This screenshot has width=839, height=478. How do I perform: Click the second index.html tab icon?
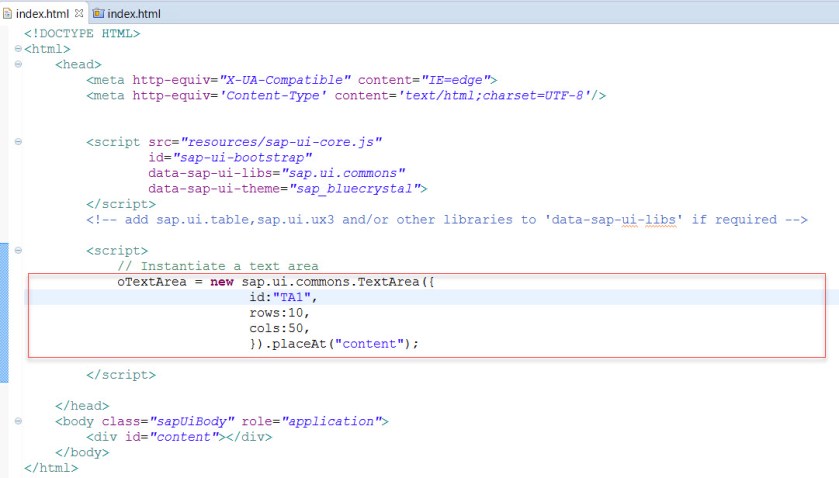[98, 13]
